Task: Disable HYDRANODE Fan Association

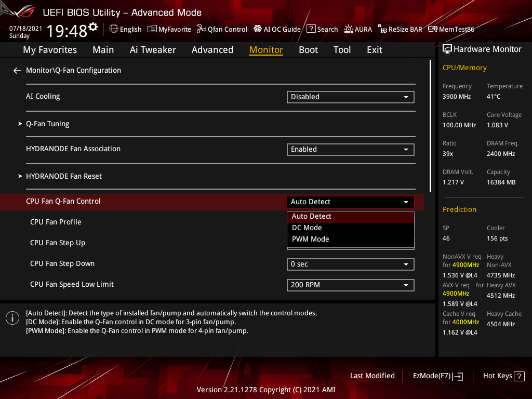Action: coord(351,149)
